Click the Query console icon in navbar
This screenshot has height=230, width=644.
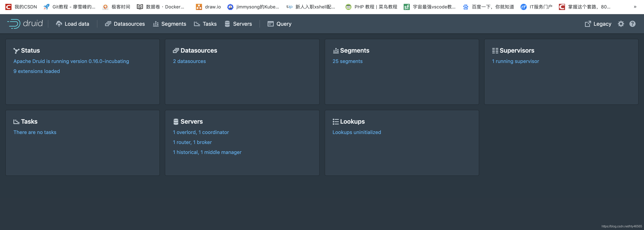(x=270, y=24)
